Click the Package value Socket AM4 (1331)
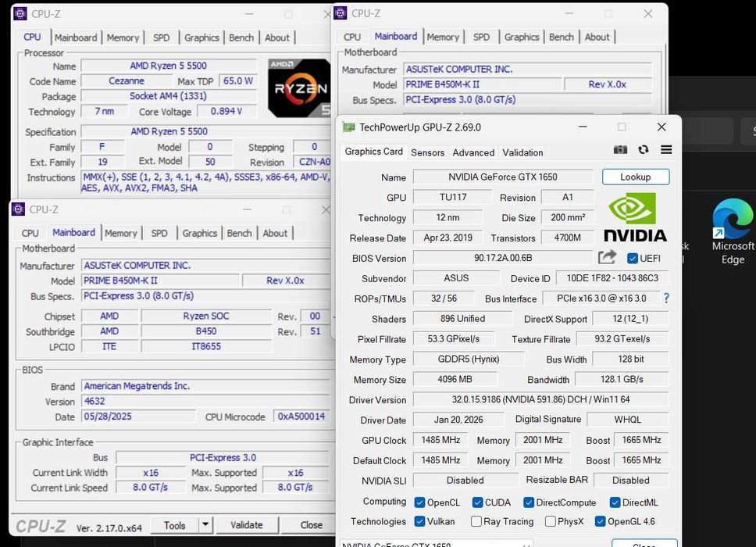Viewport: 756px width, 547px height. point(168,96)
